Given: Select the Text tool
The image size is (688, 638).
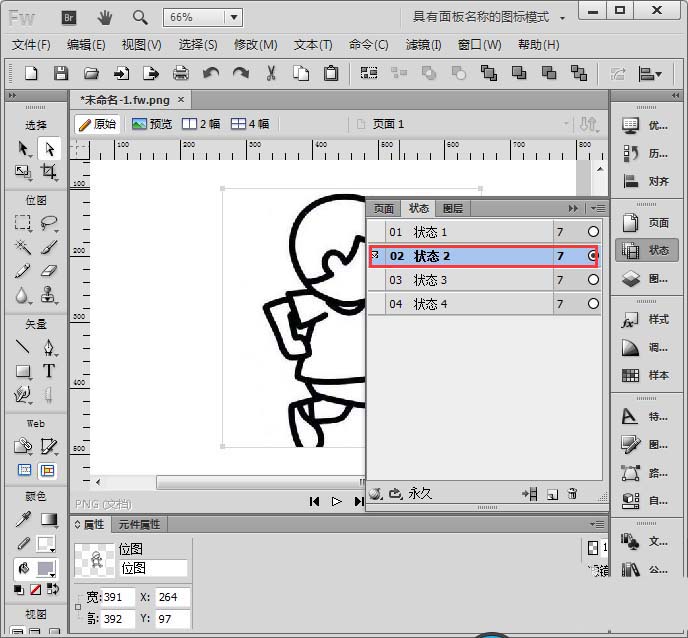Looking at the screenshot, I should [x=49, y=371].
